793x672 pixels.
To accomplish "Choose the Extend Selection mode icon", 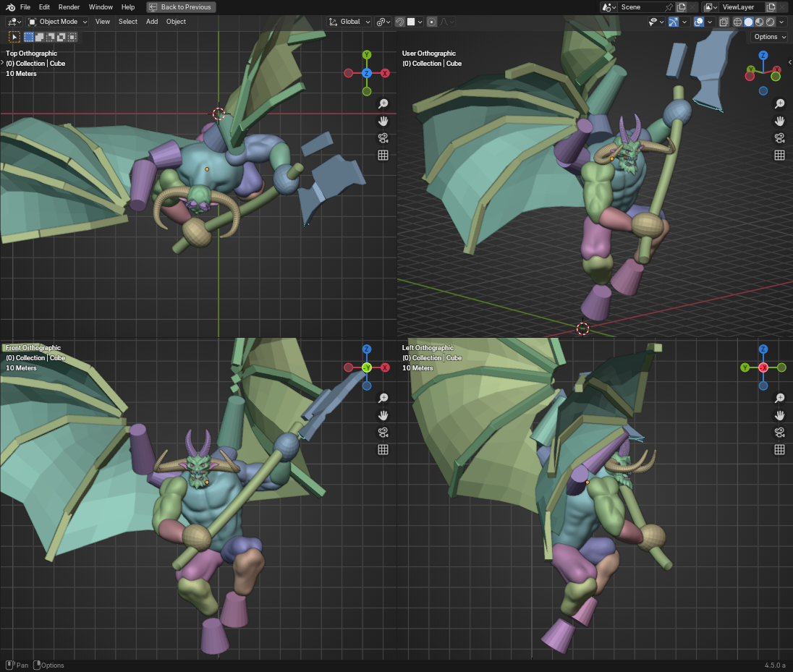I will click(x=40, y=37).
